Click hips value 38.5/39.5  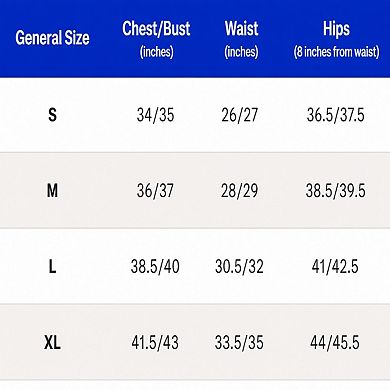click(x=336, y=191)
